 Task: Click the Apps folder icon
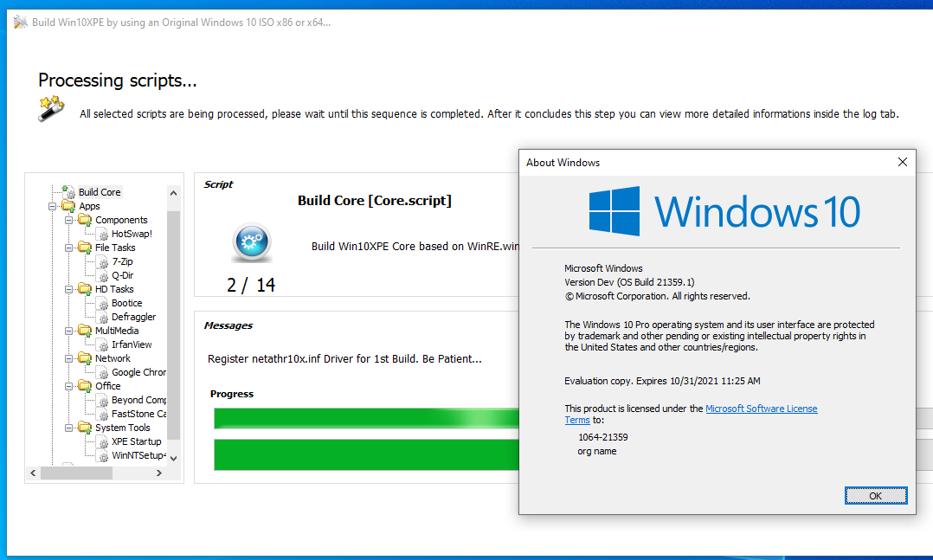pos(68,206)
